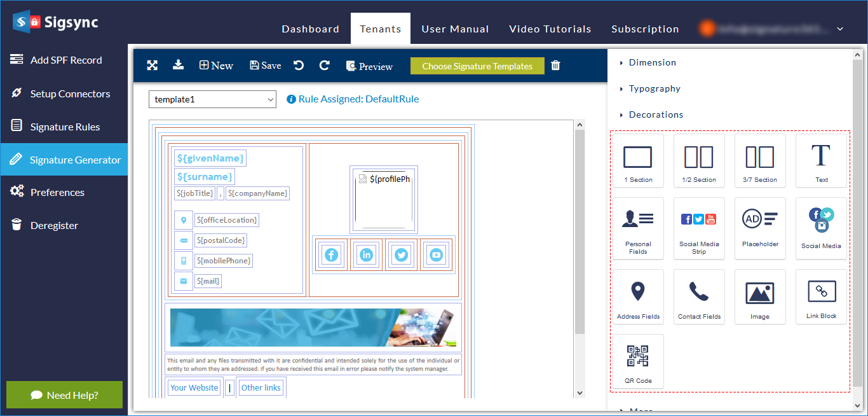
Task: Click the undo arrow icon
Action: 299,66
